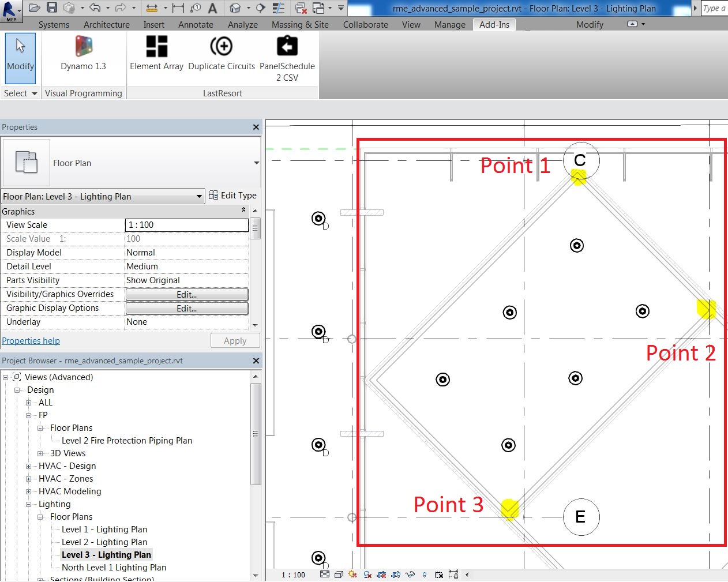Image resolution: width=728 pixels, height=582 pixels.
Task: Activate the Text tool from Quick Access Toolbar
Action: (x=213, y=8)
